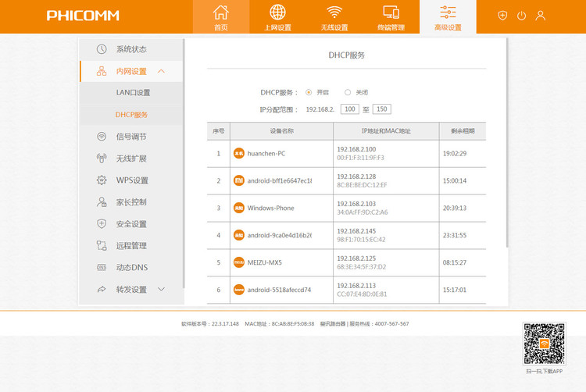Go to WPS设置 in sidebar

(131, 180)
